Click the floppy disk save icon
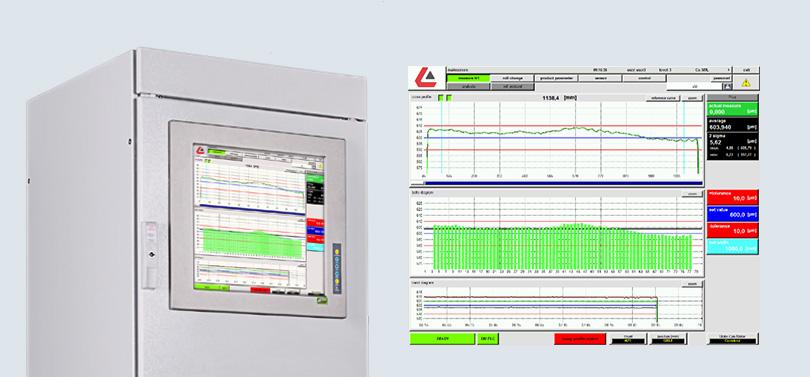810x377 pixels. (728, 87)
